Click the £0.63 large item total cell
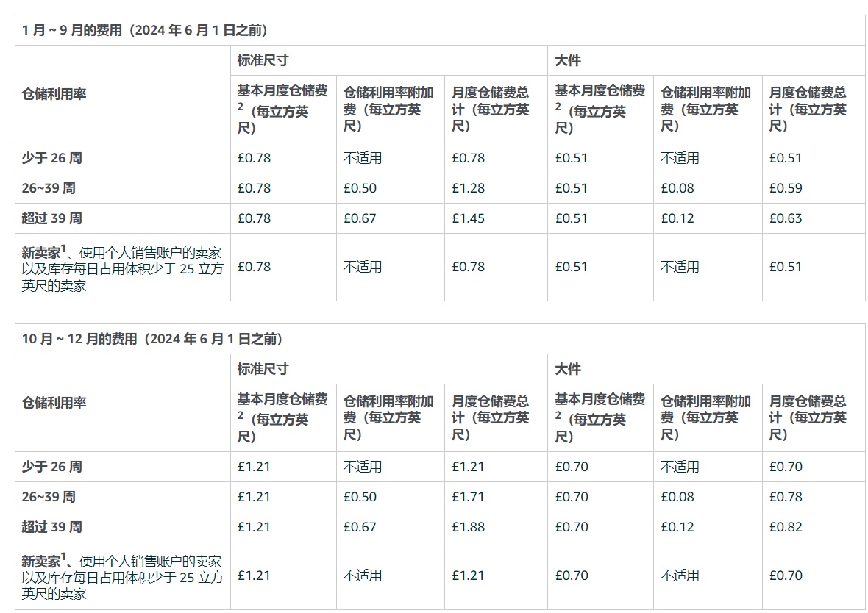This screenshot has height=613, width=868. tap(786, 218)
